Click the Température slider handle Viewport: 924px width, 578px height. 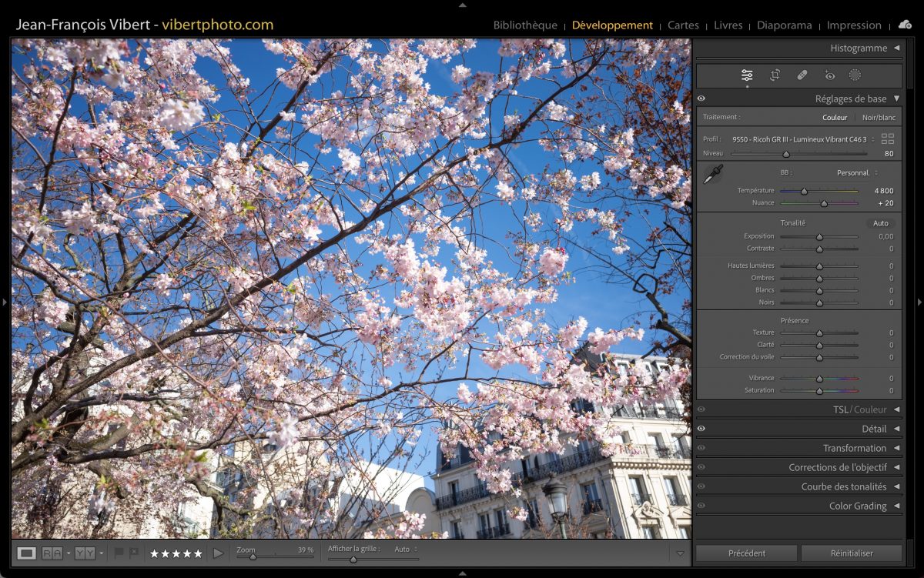click(804, 191)
